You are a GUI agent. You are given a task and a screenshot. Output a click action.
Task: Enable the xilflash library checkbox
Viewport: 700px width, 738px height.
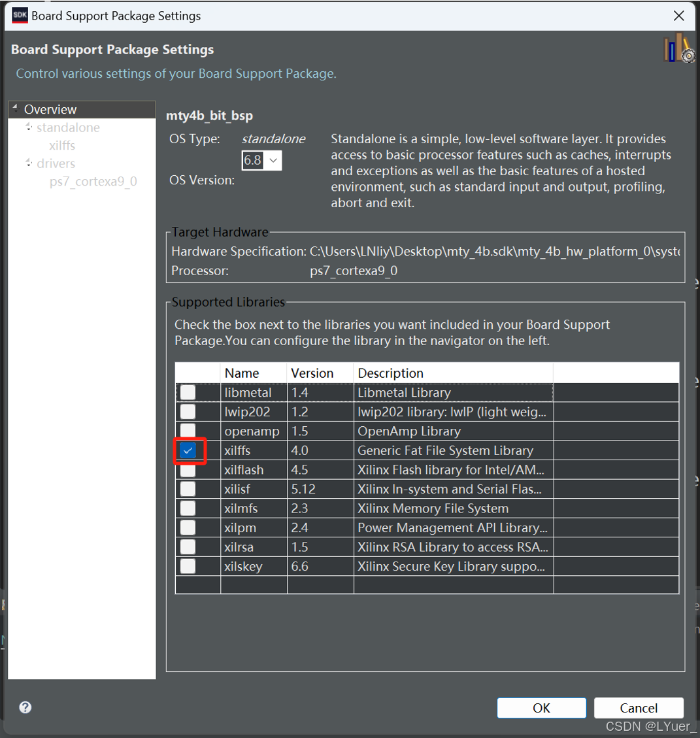point(188,470)
